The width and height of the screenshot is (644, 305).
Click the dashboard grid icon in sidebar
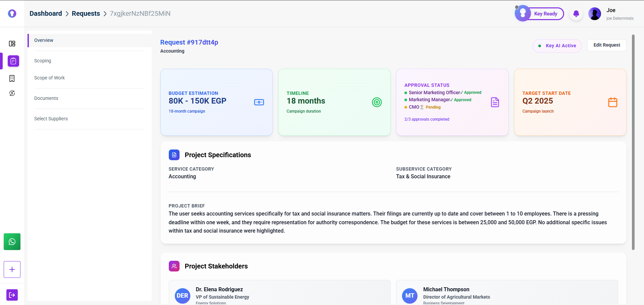click(x=12, y=44)
